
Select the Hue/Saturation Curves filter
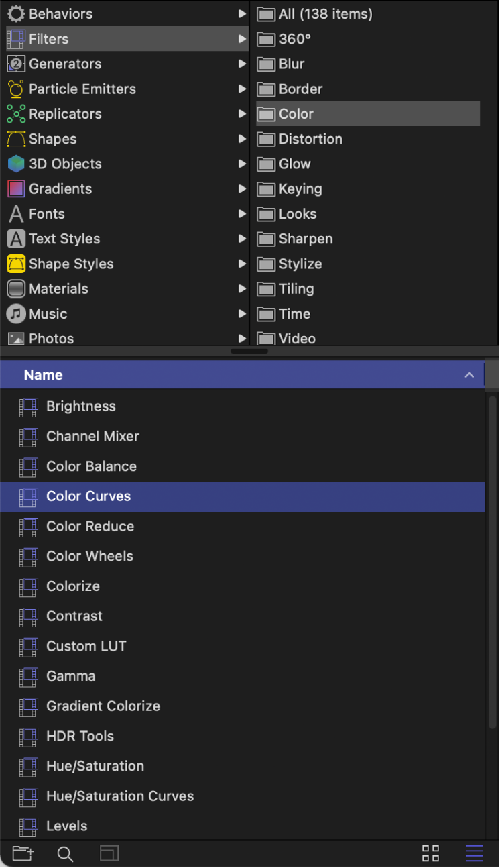coord(119,796)
